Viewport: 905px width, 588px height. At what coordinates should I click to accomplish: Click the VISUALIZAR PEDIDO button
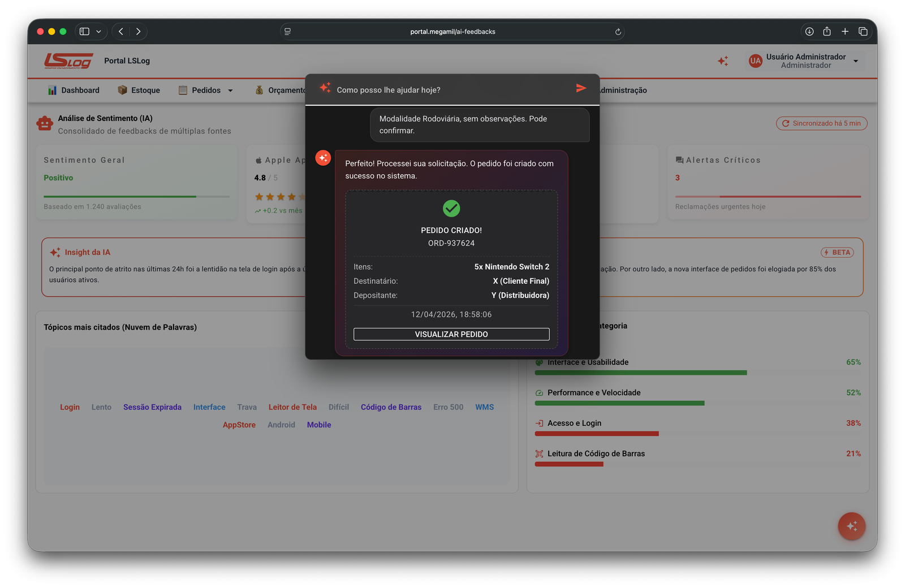pos(451,334)
